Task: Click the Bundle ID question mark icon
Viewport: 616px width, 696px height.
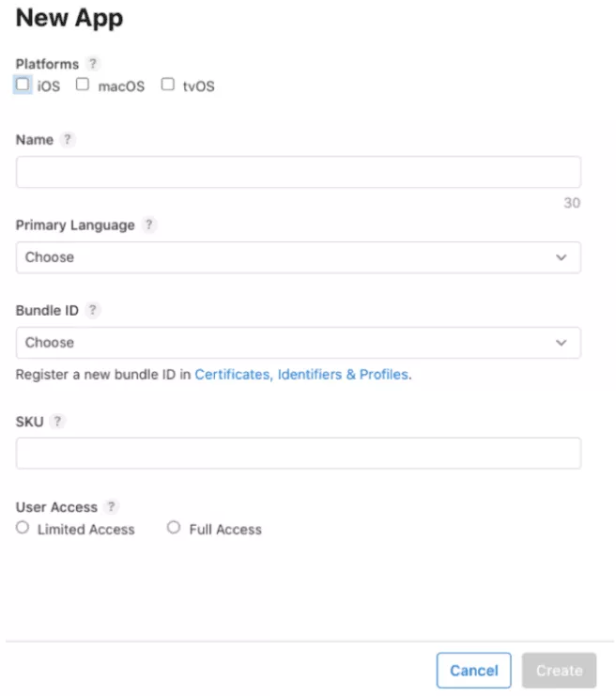Action: 92,310
